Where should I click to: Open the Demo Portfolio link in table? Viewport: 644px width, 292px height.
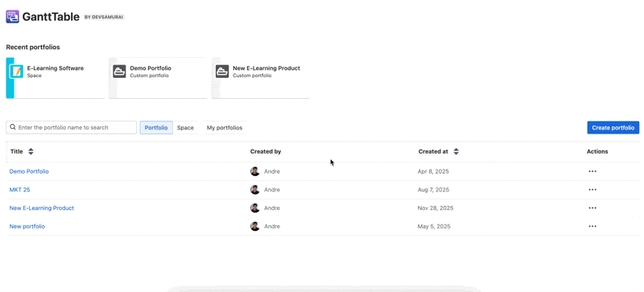pyautogui.click(x=29, y=171)
